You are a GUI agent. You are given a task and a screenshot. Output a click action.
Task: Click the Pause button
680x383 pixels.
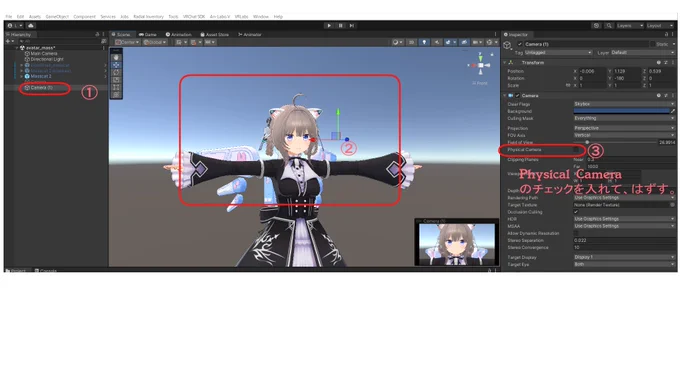coord(340,26)
